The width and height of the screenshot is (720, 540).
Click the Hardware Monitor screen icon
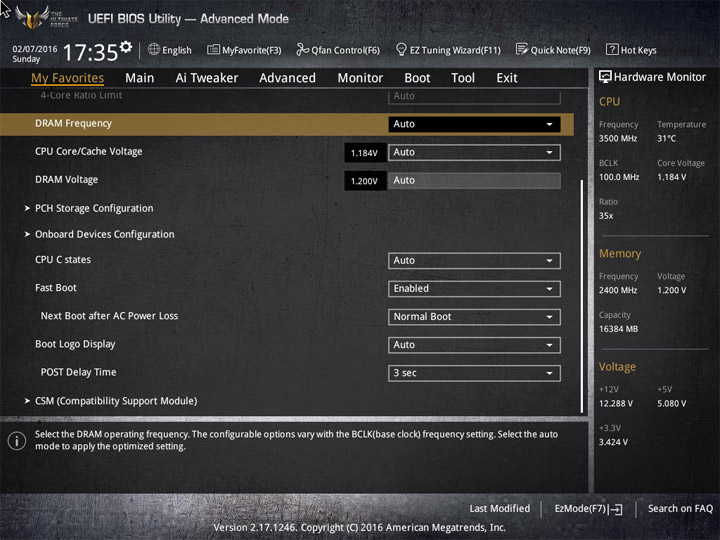(605, 77)
